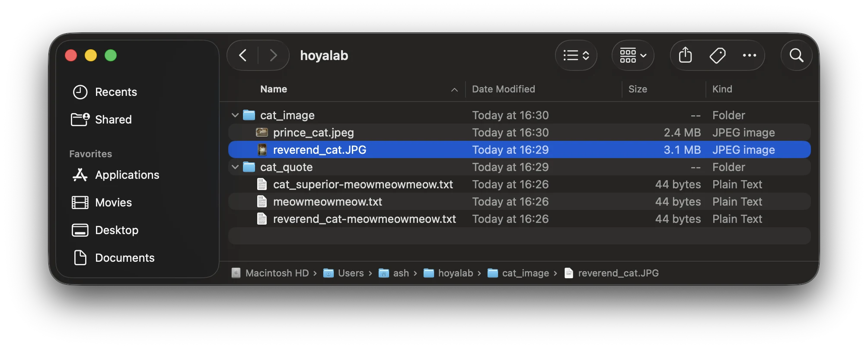The height and width of the screenshot is (349, 868).
Task: Collapse the cat_quote folder
Action: pyautogui.click(x=235, y=167)
